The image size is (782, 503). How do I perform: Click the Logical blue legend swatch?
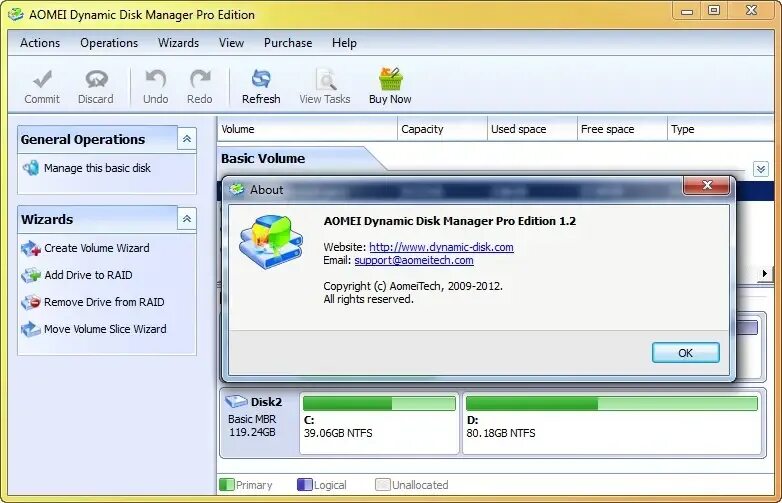point(305,485)
